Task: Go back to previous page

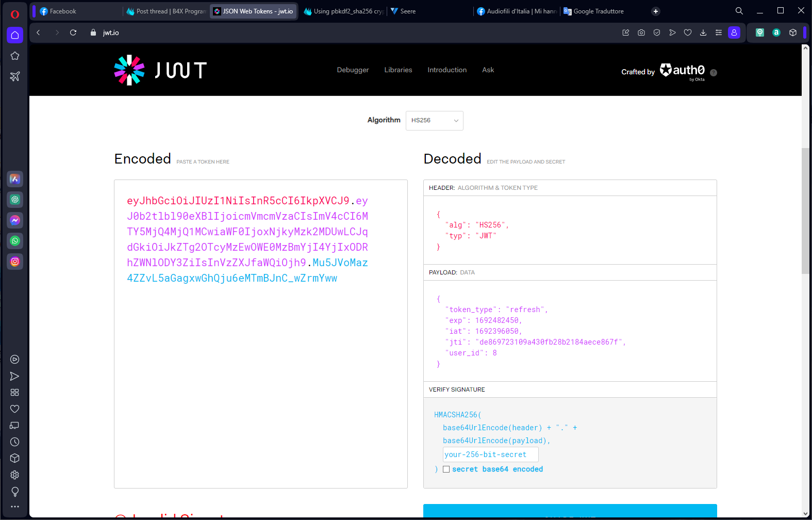Action: tap(38, 32)
